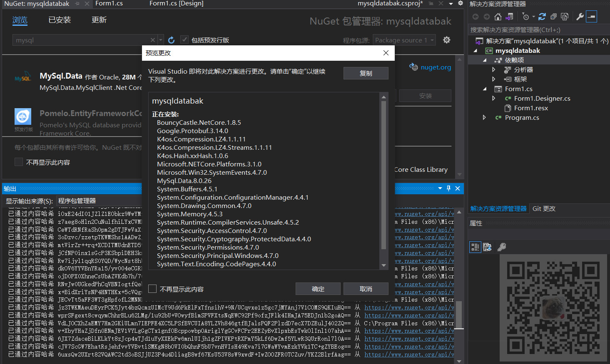Open the nuget.org link

point(436,67)
